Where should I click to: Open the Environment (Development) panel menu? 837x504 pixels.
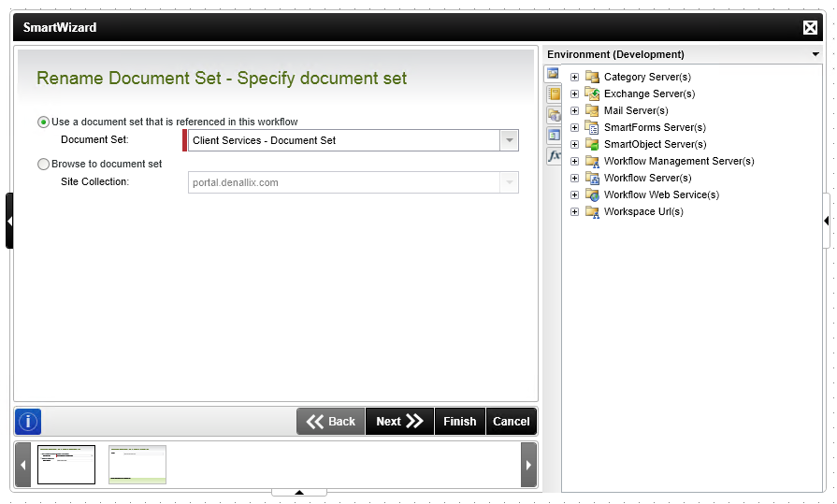[815, 54]
